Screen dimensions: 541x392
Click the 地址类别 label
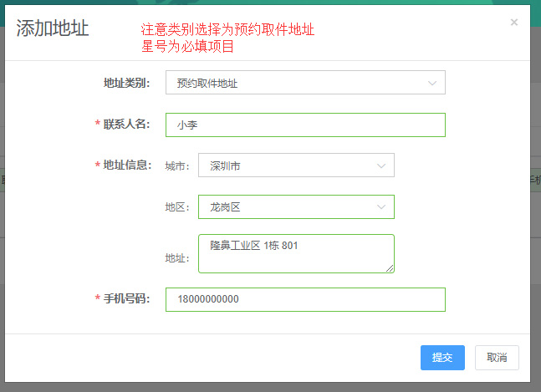126,83
